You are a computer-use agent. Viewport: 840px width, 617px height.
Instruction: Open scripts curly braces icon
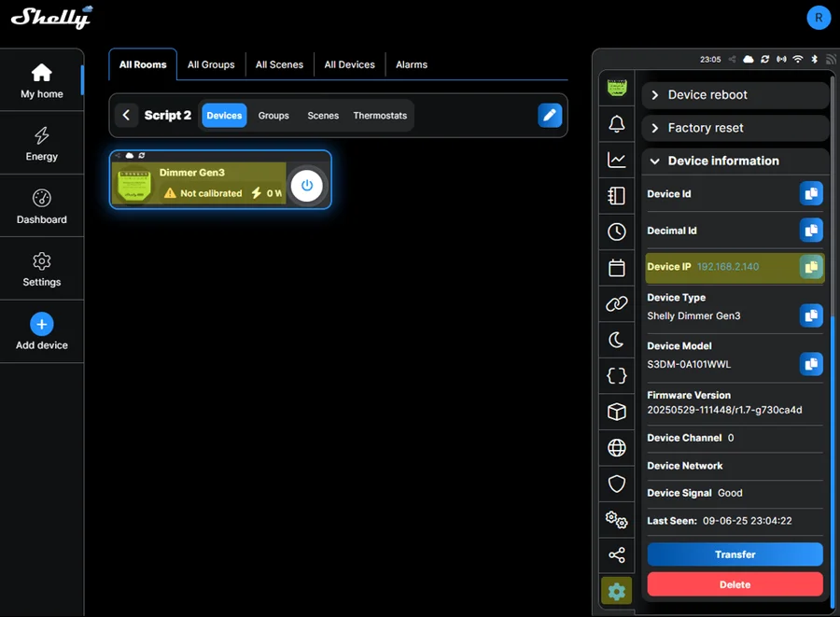tap(617, 375)
